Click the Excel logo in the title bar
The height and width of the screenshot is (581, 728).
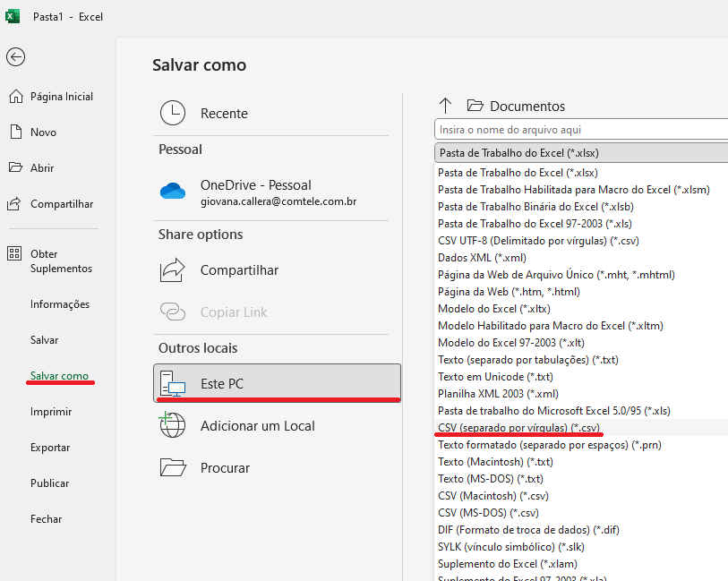coord(13,17)
